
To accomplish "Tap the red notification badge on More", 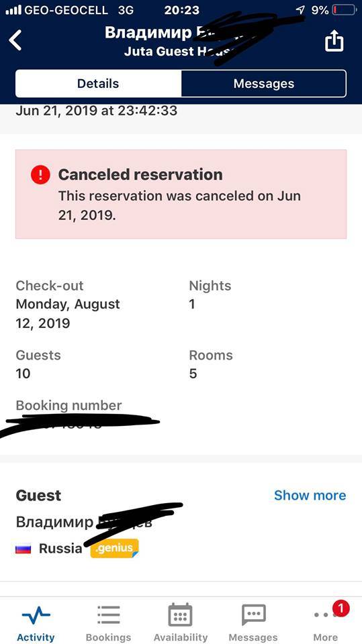I will point(341,608).
